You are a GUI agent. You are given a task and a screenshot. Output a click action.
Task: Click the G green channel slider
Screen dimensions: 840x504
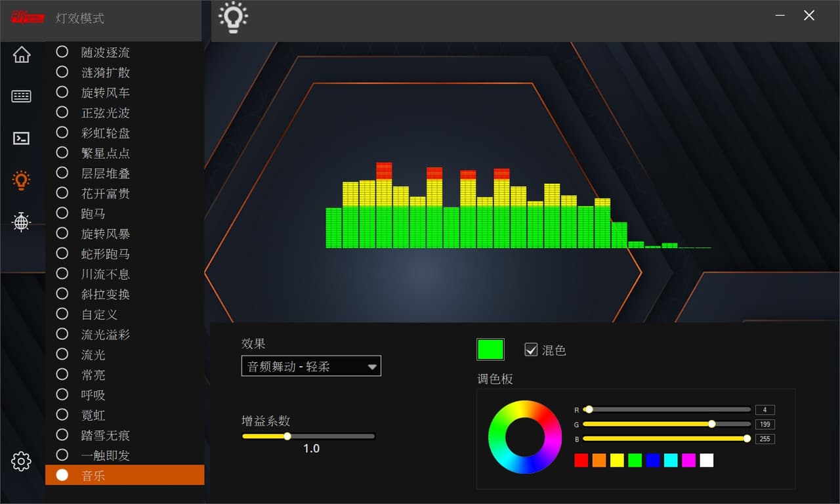667,424
